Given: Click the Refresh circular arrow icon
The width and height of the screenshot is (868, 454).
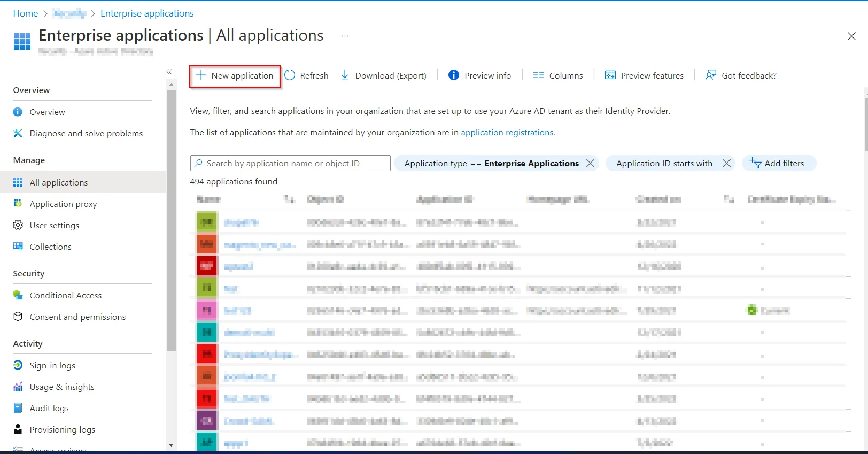Looking at the screenshot, I should [290, 75].
